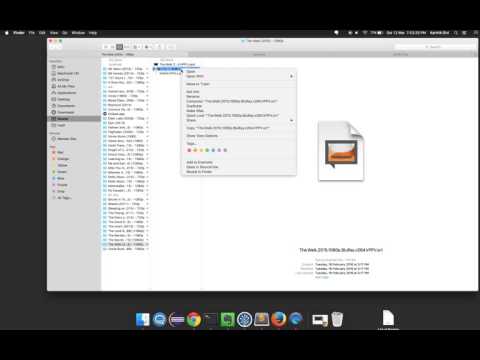
Task: Filter by Orange tag in sidebar
Action: (61, 159)
